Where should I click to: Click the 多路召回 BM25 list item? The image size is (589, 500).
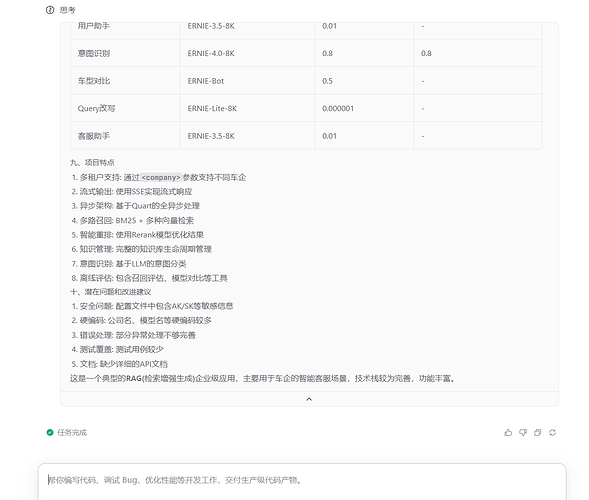(133, 221)
